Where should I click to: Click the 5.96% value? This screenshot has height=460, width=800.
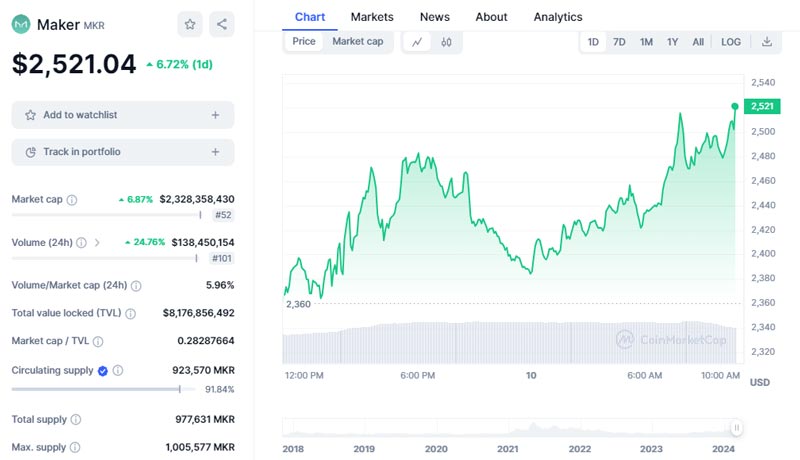(x=220, y=285)
